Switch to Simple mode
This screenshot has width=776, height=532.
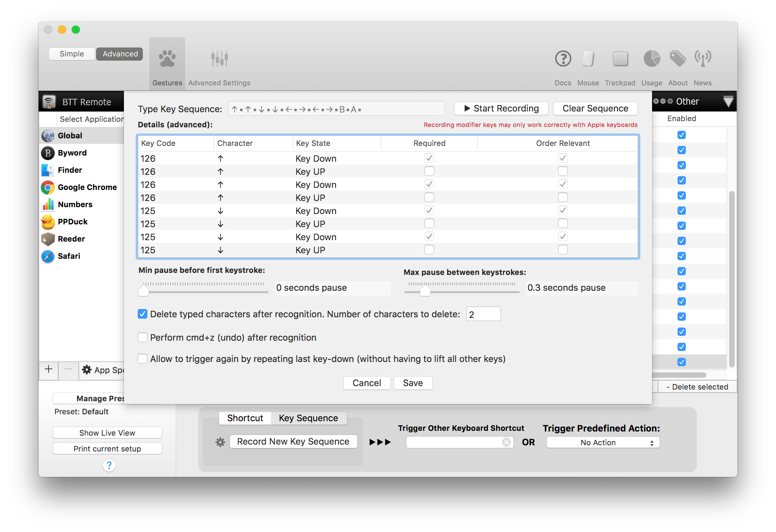coord(72,54)
